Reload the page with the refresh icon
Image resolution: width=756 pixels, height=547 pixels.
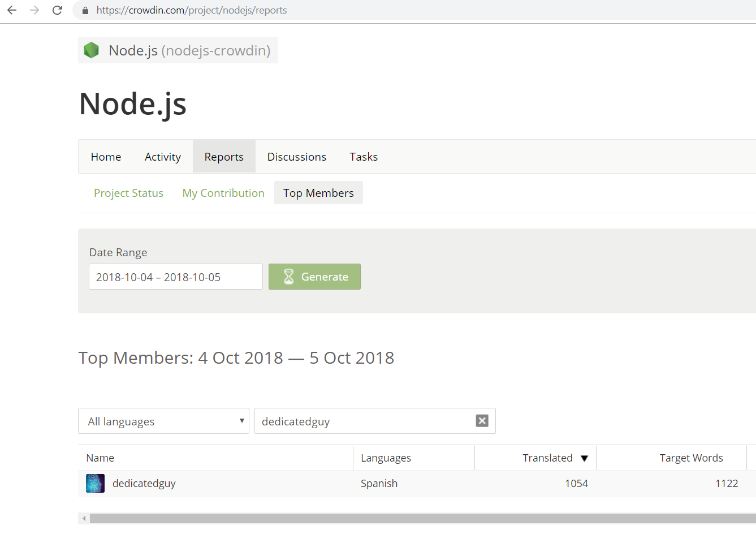(57, 10)
